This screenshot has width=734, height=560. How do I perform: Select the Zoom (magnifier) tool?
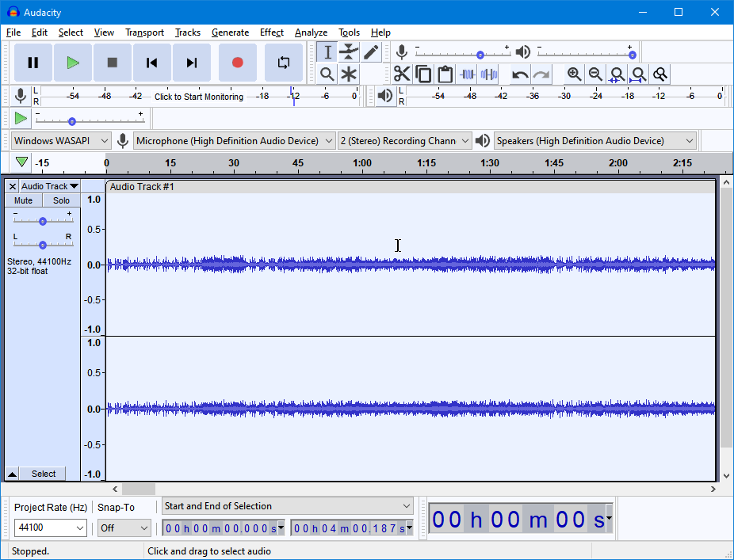327,74
